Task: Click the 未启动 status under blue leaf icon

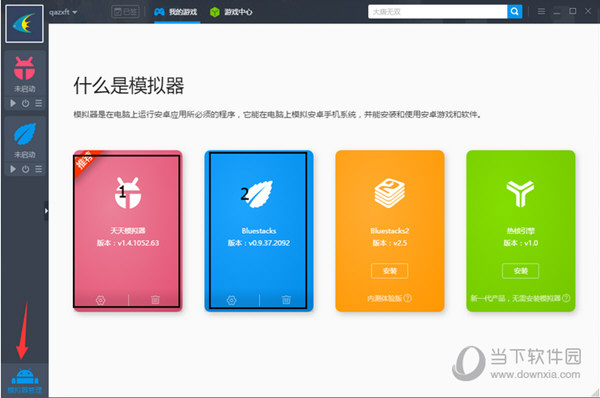Action: click(x=24, y=155)
